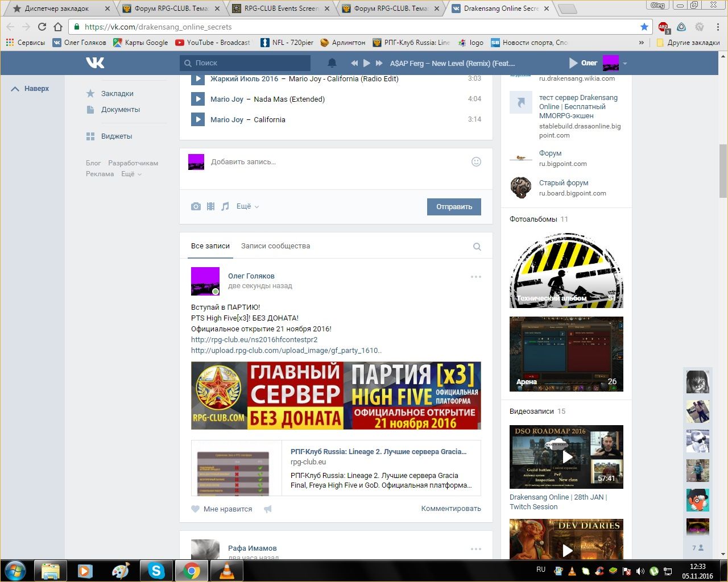Play the Жаркий Июль 2016 track
728x582 pixels.
pos(197,79)
